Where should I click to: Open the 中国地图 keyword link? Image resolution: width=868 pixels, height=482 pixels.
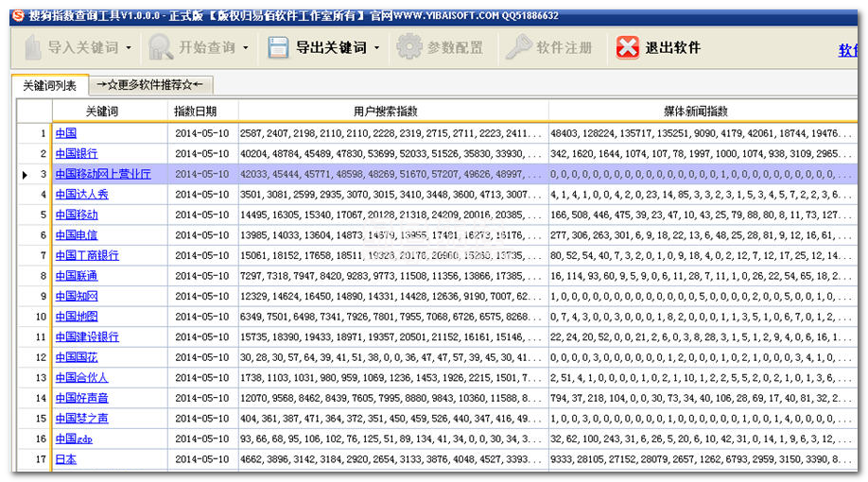click(77, 317)
